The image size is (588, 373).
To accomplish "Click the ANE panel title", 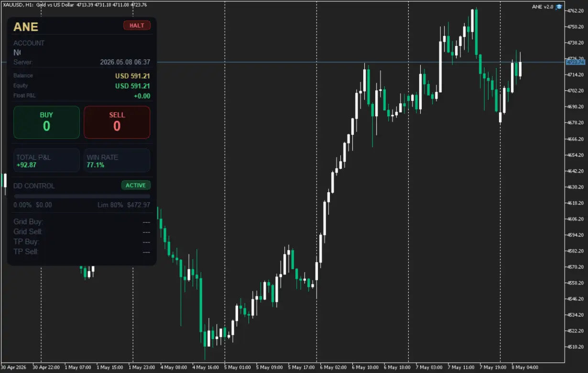I will click(x=26, y=27).
